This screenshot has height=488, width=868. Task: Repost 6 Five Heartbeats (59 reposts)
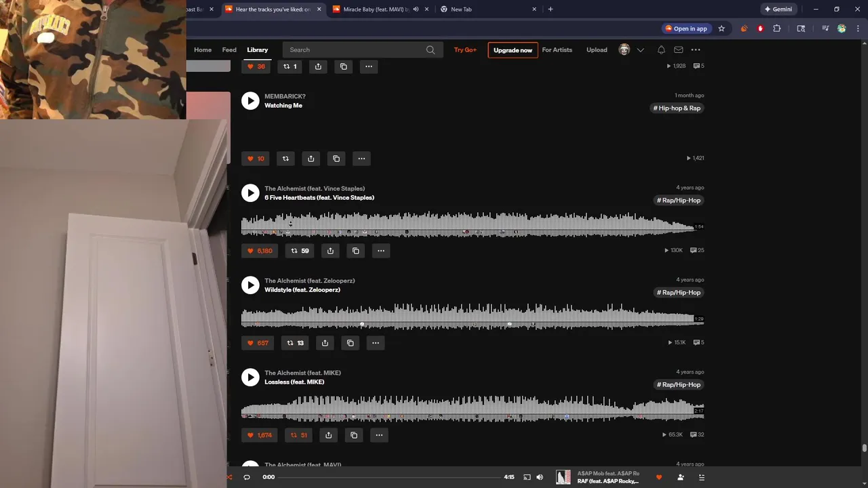[300, 251]
